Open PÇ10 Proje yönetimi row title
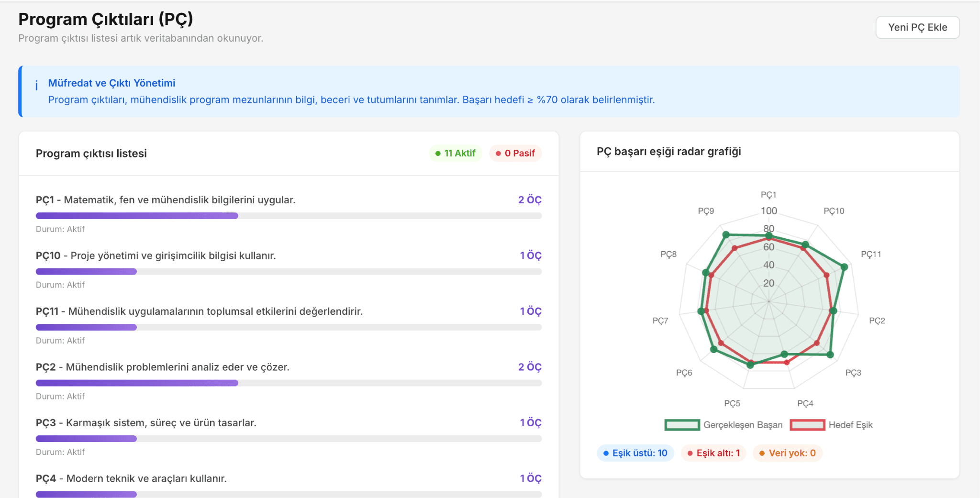The height and width of the screenshot is (498, 980). [x=156, y=256]
